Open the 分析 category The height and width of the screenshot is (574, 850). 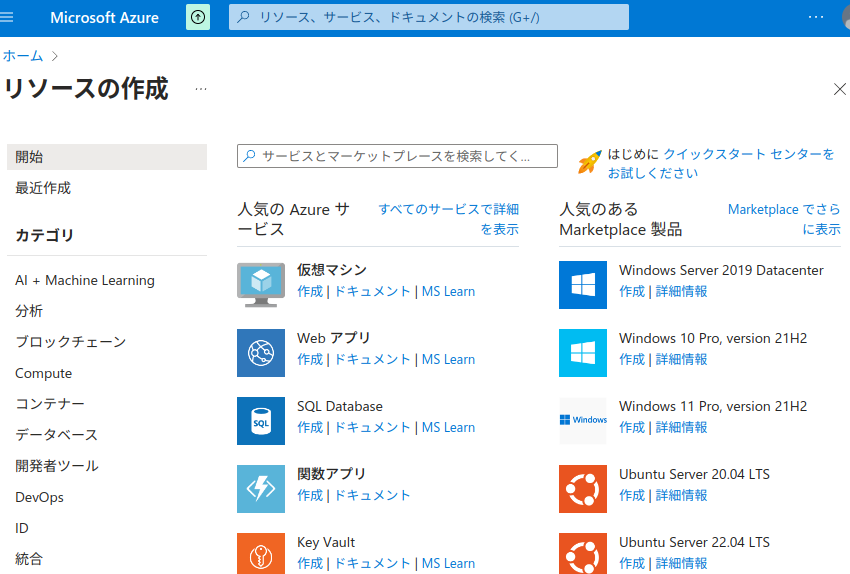pyautogui.click(x=29, y=311)
